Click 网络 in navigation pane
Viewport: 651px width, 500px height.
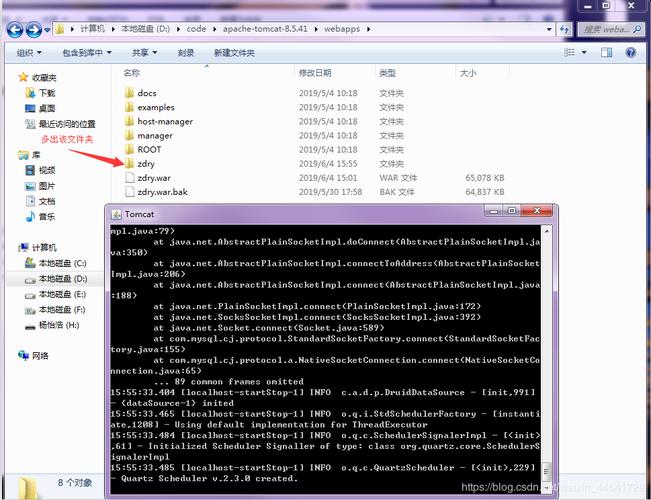click(40, 355)
